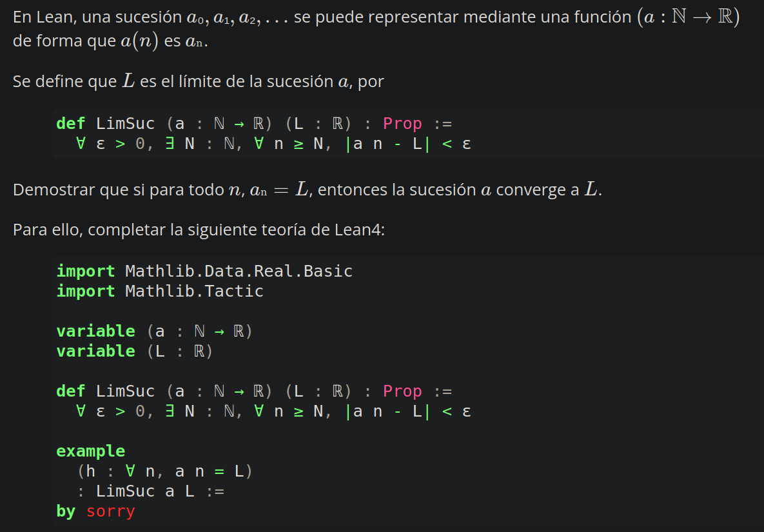Click the 'Para ello, completar' sentence
Image resolution: width=764 pixels, height=532 pixels.
tap(199, 230)
